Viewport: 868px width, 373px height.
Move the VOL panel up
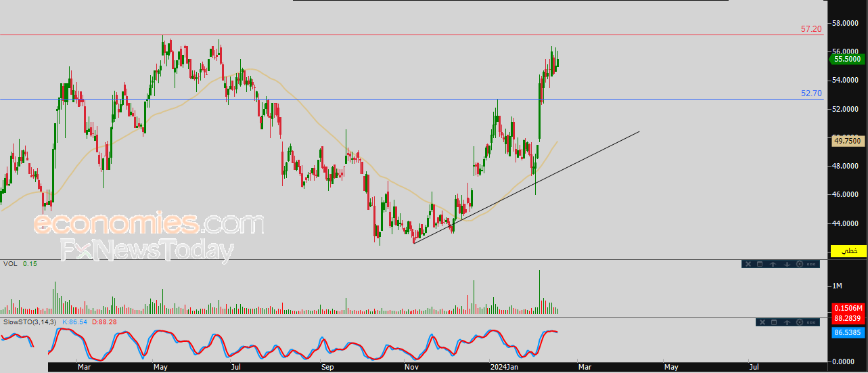pos(773,264)
